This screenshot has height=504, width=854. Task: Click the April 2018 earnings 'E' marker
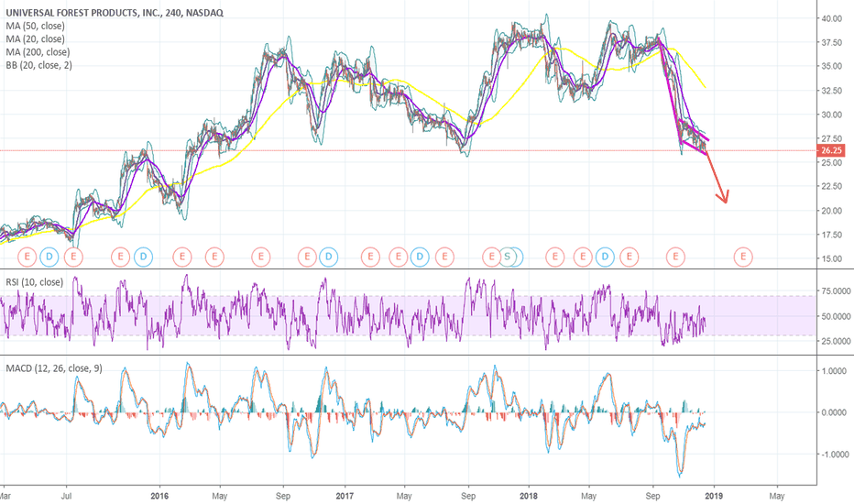tap(583, 256)
